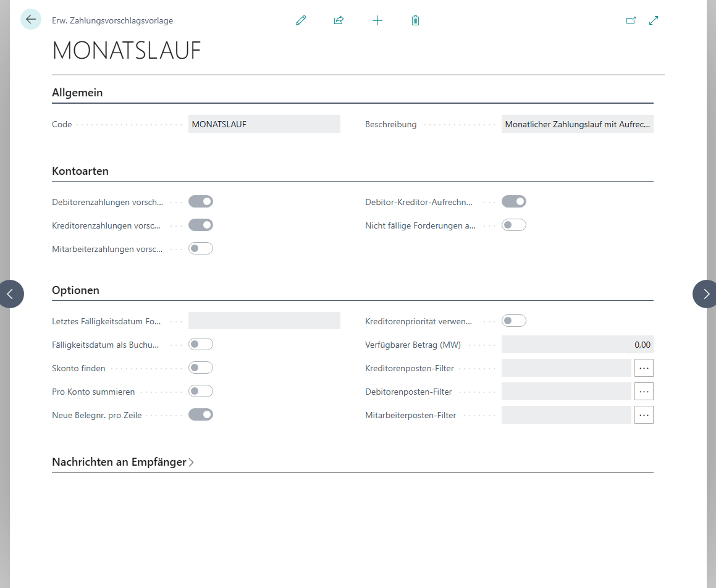Delete record using trash icon

[415, 20]
